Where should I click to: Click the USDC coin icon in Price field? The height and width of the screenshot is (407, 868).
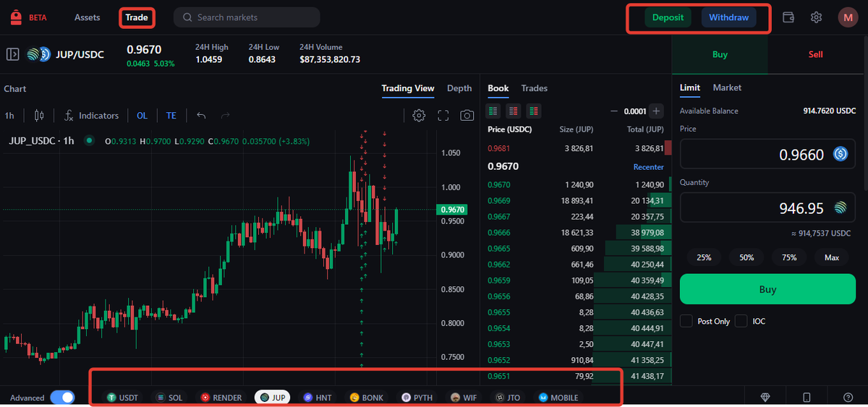pos(840,154)
